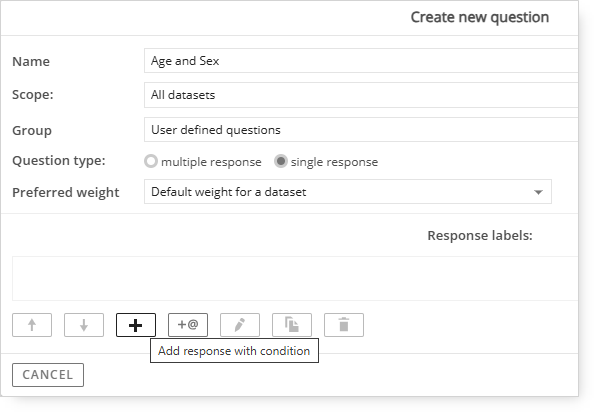
Task: Click inside the empty response labels list
Action: point(295,278)
